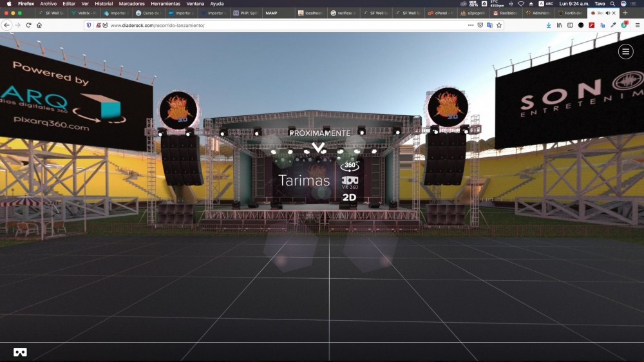Open the Historial menu
Screen dimensions: 644x362
click(x=104, y=4)
